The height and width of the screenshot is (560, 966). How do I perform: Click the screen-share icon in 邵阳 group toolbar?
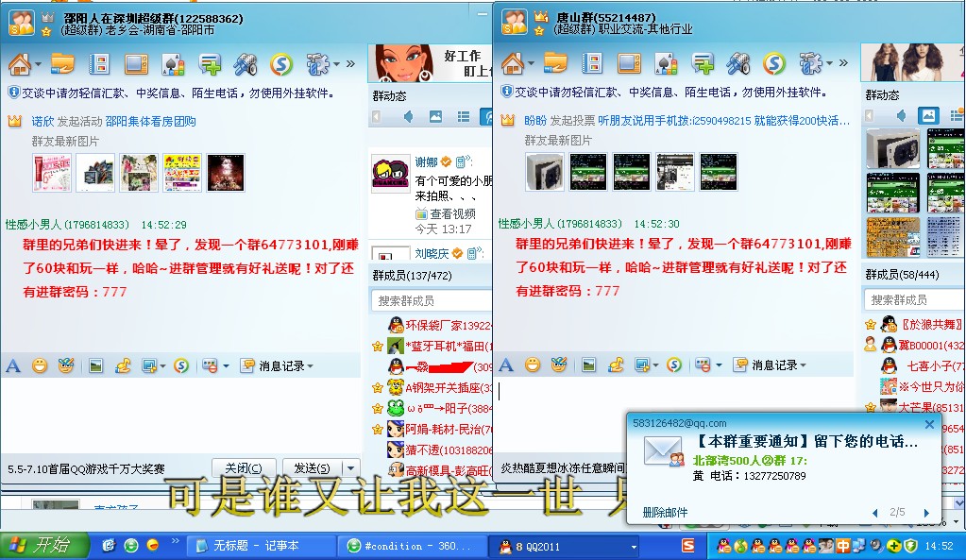pyautogui.click(x=136, y=63)
